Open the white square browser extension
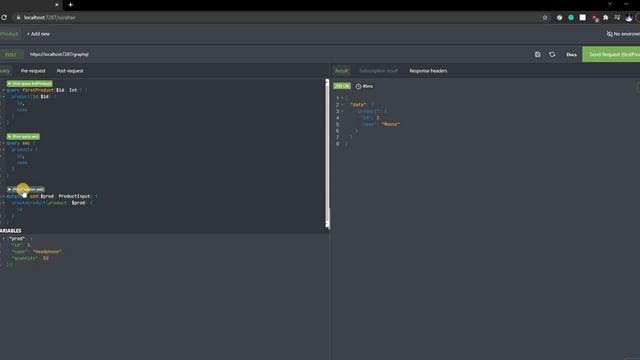The width and height of the screenshot is (640, 360). tap(583, 18)
